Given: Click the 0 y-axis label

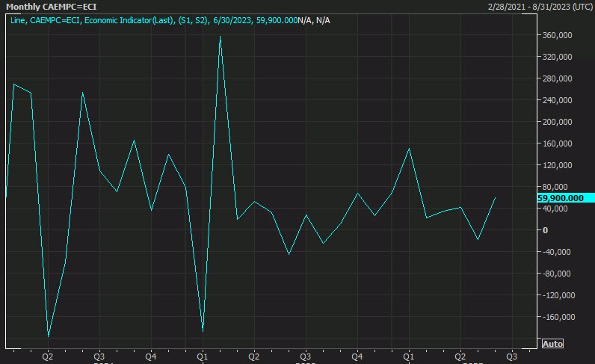Looking at the screenshot, I should [x=545, y=230].
